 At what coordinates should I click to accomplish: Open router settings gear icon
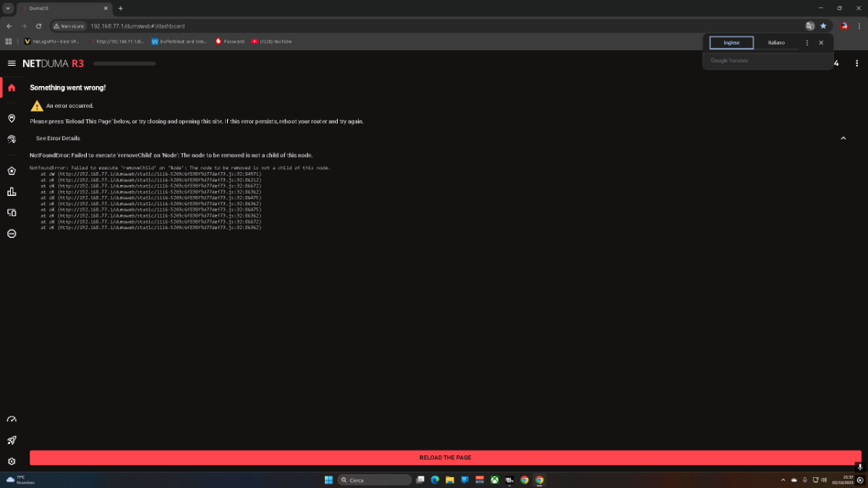point(12,461)
